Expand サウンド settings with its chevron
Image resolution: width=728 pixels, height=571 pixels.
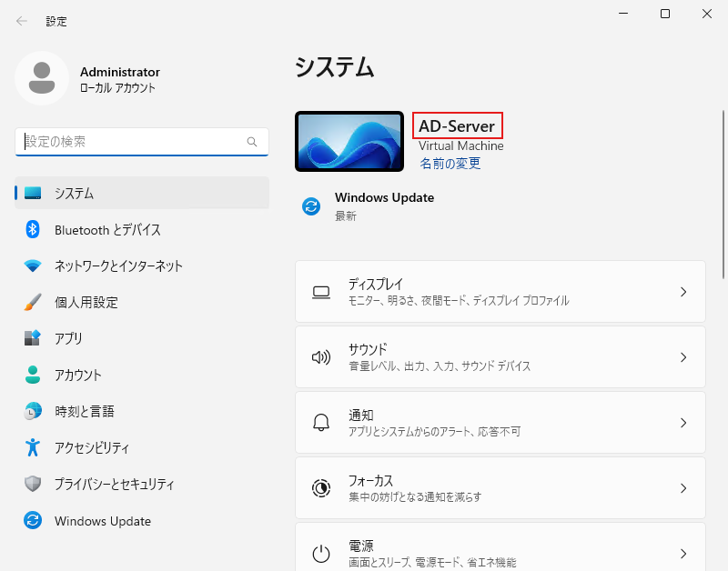(683, 357)
